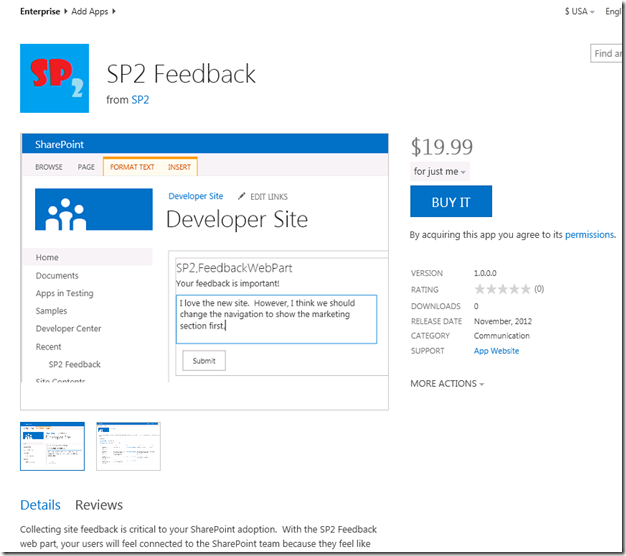This screenshot has width=626, height=556.
Task: Click the version value 1.0.0.0
Action: pyautogui.click(x=485, y=273)
